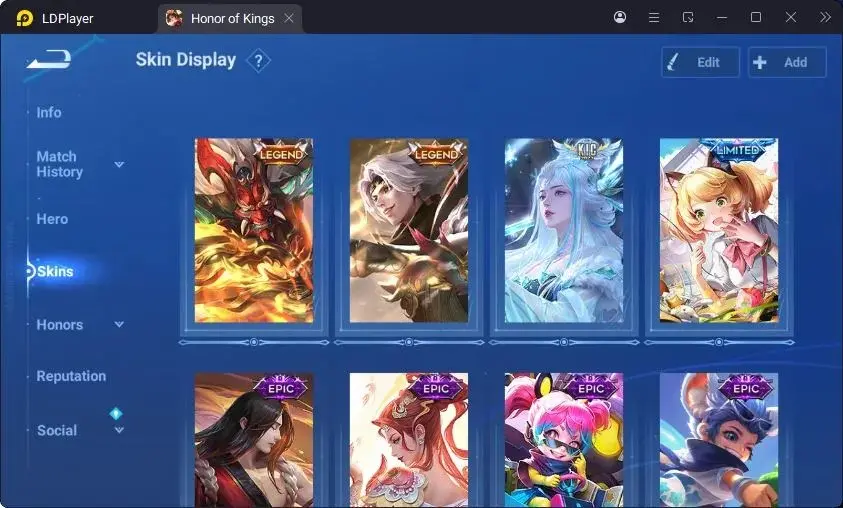Select the white-haired archer Legend skin card
843x508 pixels.
(x=409, y=231)
